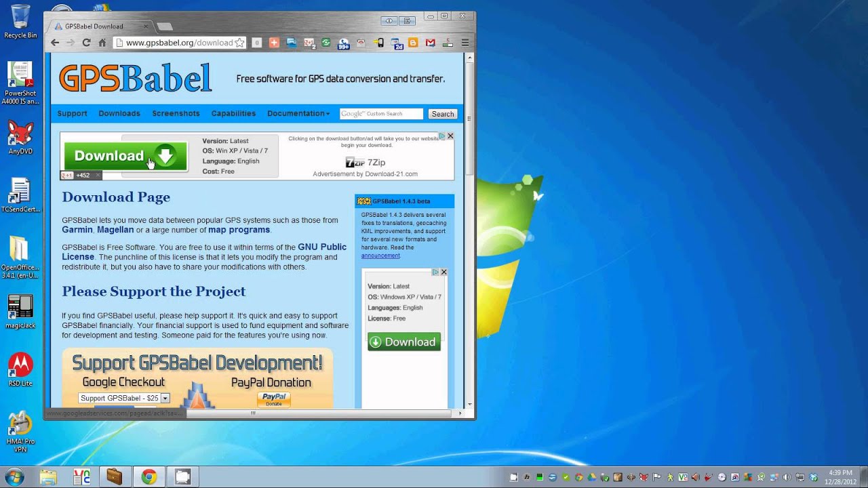The height and width of the screenshot is (488, 868).
Task: Open AnyDVD desktop shortcut
Action: (x=20, y=138)
